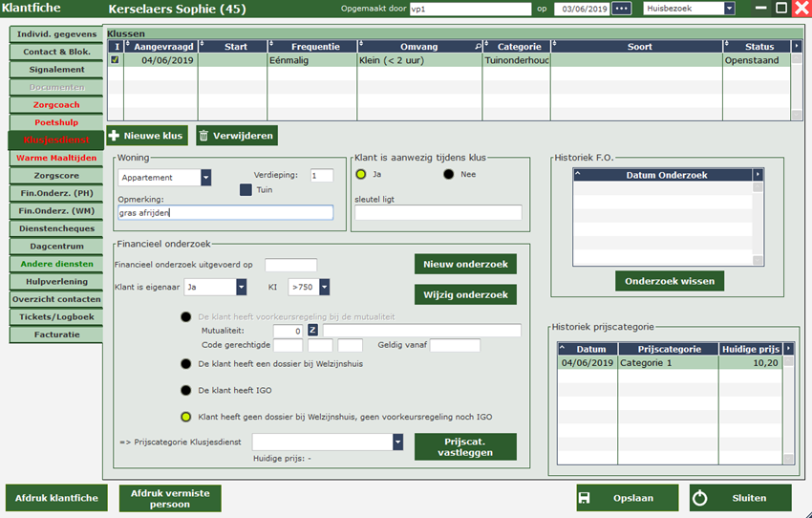Click the save disk icon on Opslaan
This screenshot has width=812, height=518.
(x=586, y=498)
